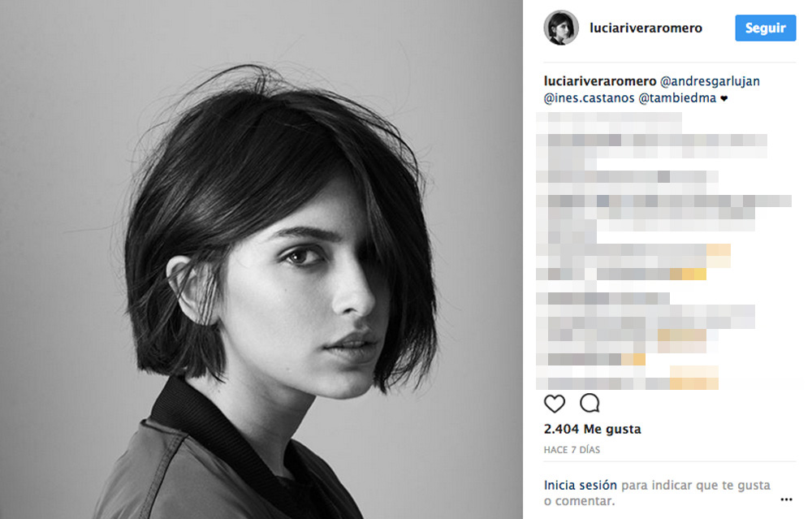812x519 pixels.
Task: Open the luciariveraromero name in the caption
Action: pyautogui.click(x=600, y=81)
